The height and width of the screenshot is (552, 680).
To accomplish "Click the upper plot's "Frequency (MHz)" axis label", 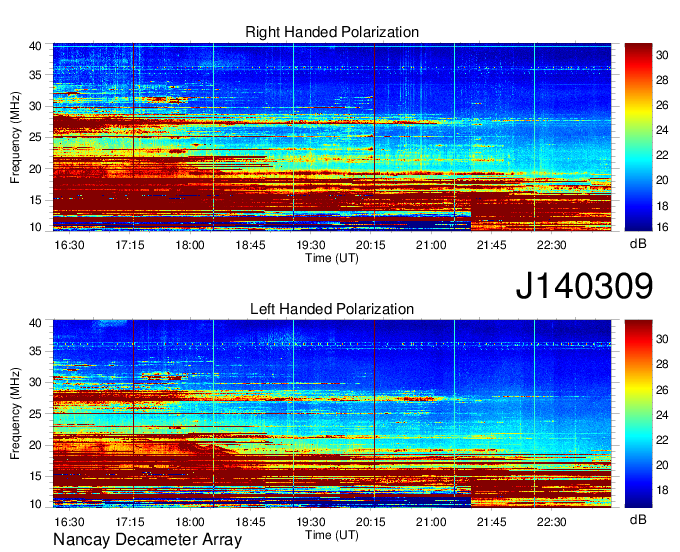I will pyautogui.click(x=15, y=137).
